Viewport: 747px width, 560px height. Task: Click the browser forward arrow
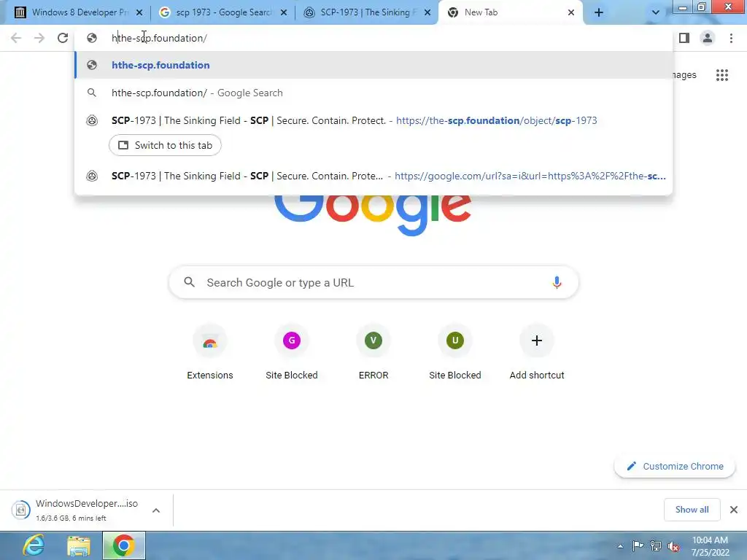tap(39, 38)
